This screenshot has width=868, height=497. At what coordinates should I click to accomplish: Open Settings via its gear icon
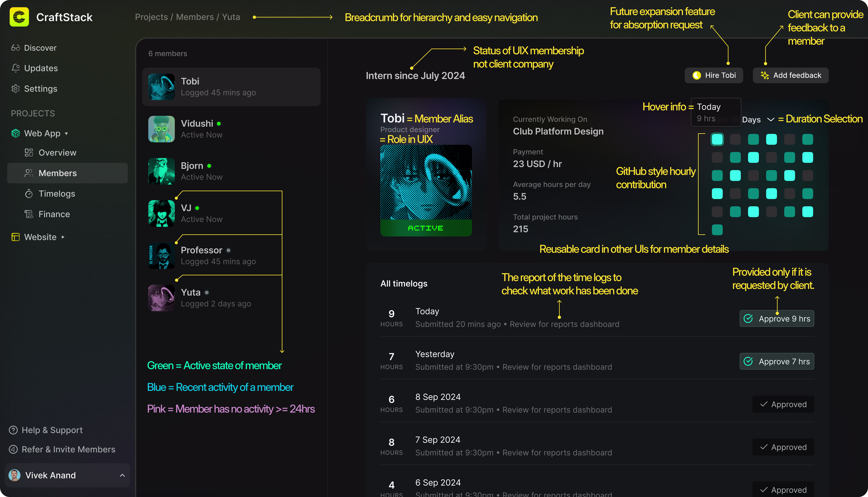(x=16, y=89)
